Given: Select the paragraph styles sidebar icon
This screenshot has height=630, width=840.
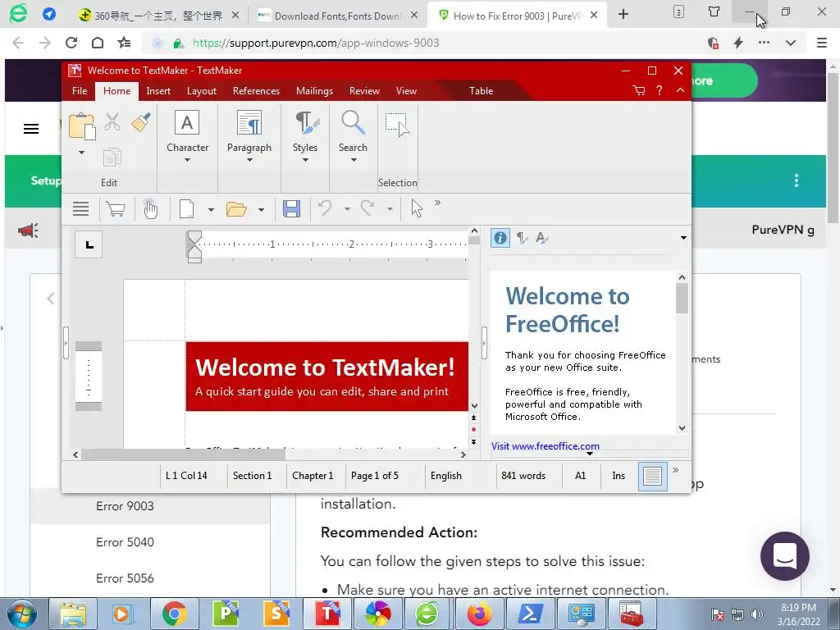Looking at the screenshot, I should pos(521,238).
